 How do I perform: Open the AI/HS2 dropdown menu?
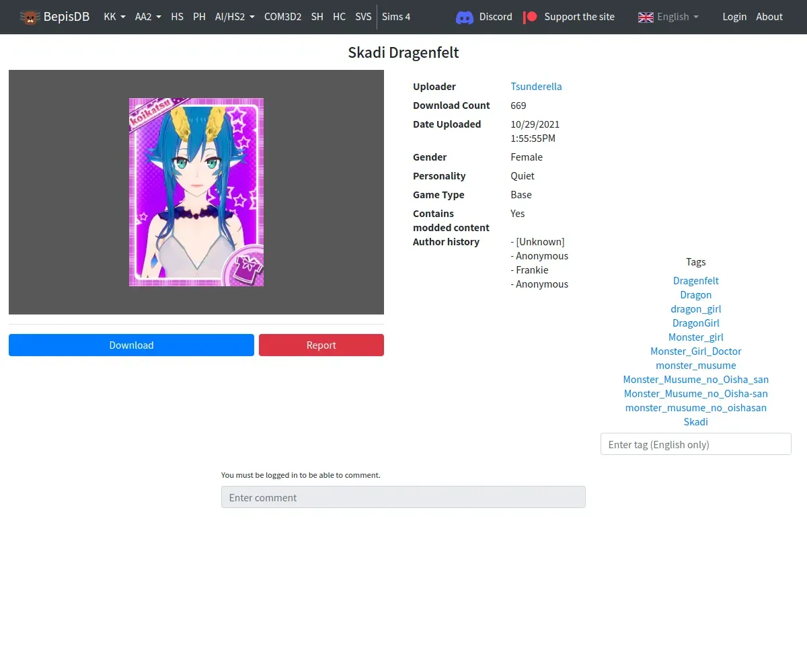point(235,17)
